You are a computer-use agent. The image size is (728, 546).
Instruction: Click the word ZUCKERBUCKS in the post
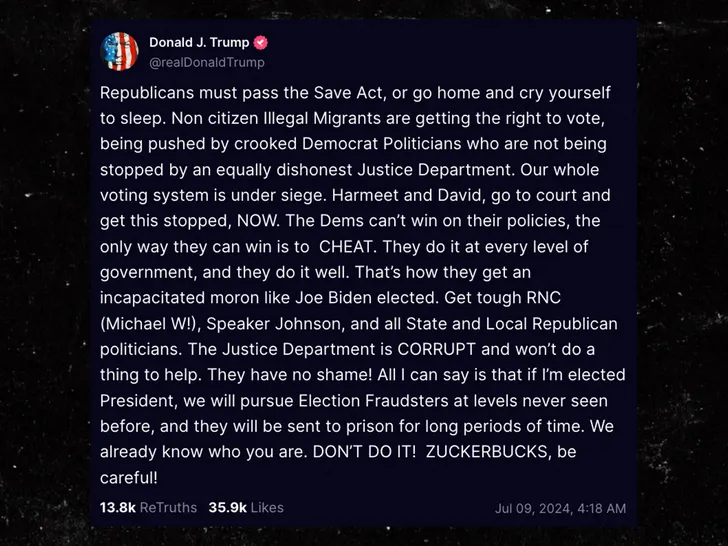pos(487,452)
